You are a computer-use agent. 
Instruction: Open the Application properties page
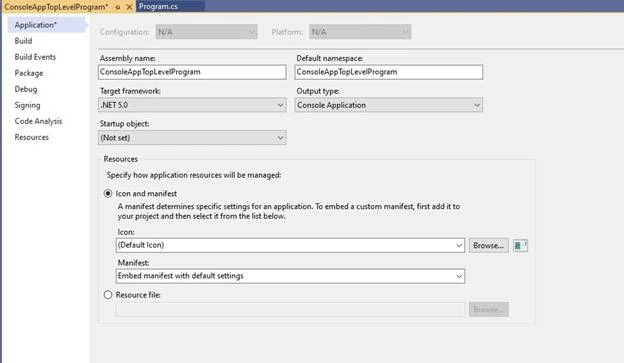[x=47, y=25]
